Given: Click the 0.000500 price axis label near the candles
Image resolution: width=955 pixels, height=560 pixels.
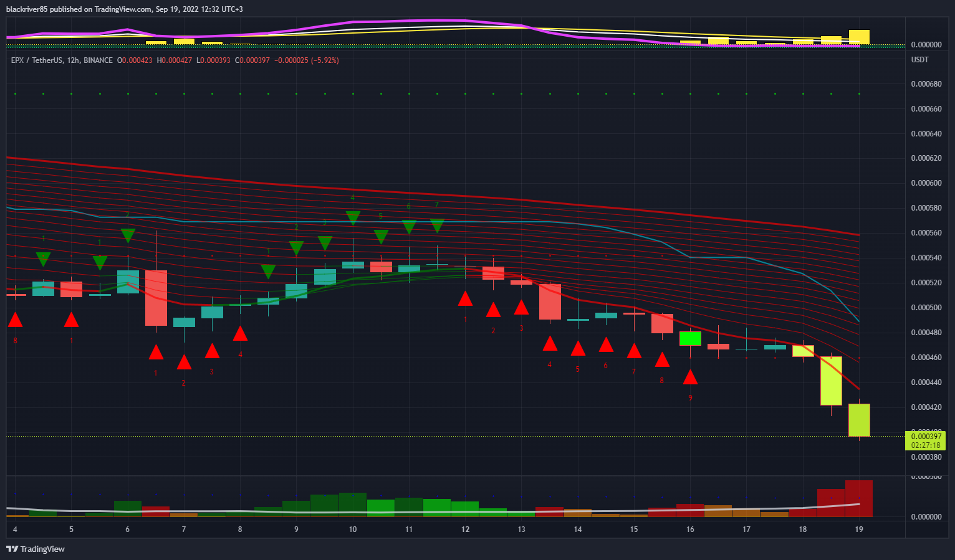Looking at the screenshot, I should tap(926, 308).
